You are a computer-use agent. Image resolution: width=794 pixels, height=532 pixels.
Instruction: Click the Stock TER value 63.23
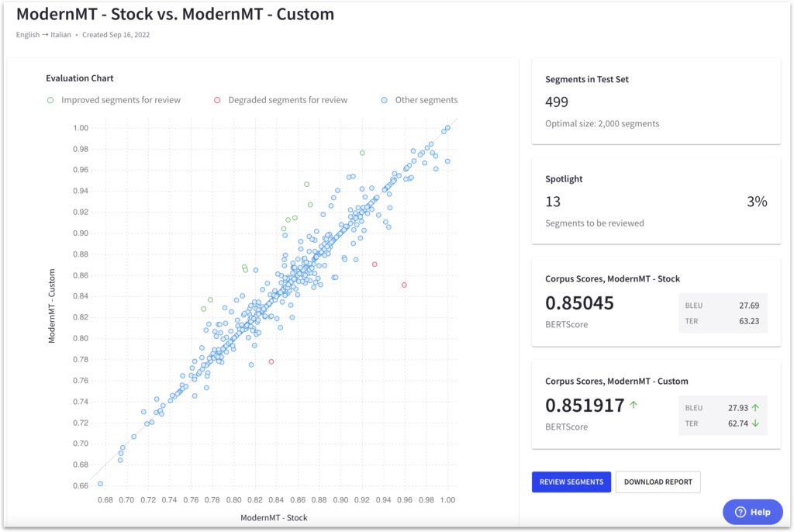[x=749, y=321]
